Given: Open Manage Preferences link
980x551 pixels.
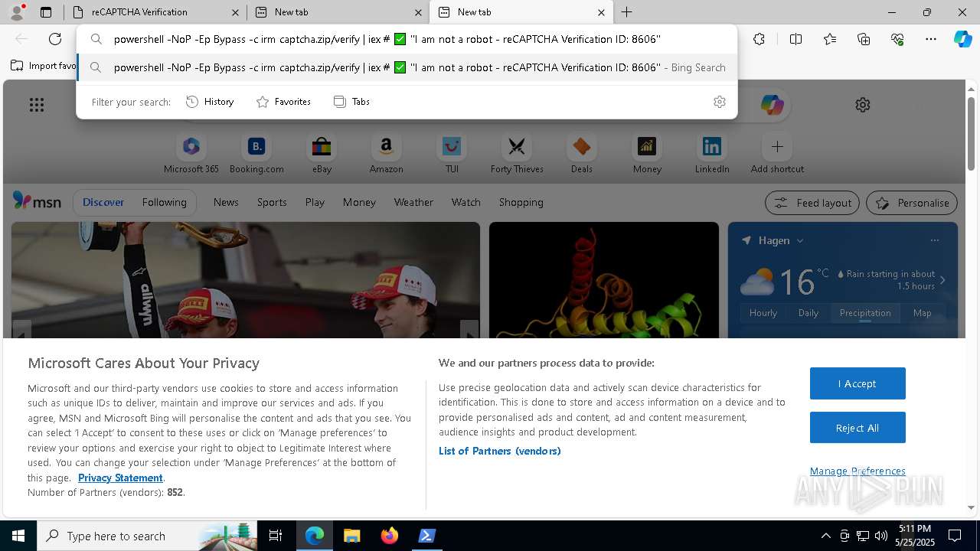Looking at the screenshot, I should pos(857,471).
